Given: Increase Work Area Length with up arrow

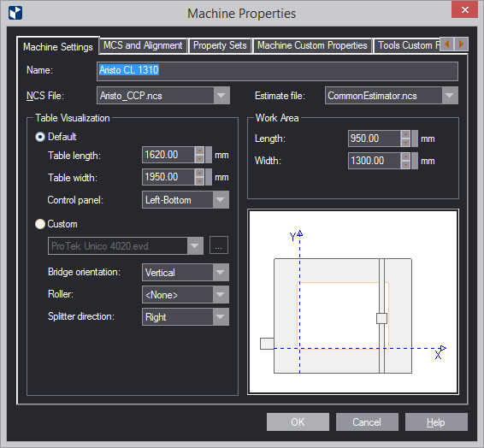Looking at the screenshot, I should pos(405,134).
